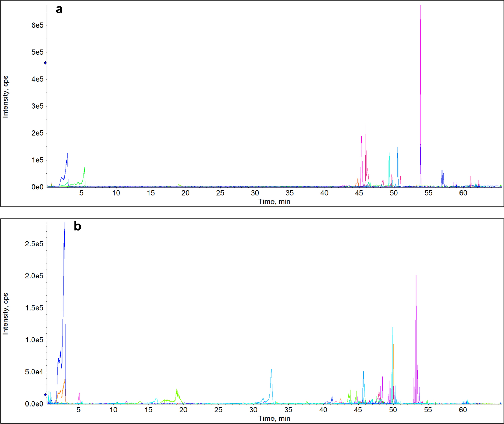Click the dark blue peak near 57 min in panel a
The image size is (504, 424).
pyautogui.click(x=442, y=178)
